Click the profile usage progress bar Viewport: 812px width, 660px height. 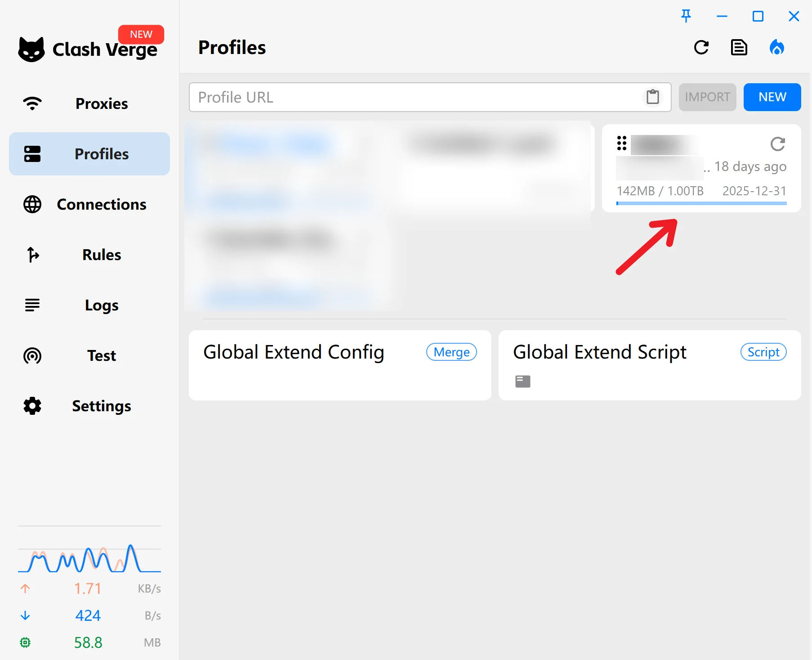pyautogui.click(x=701, y=203)
